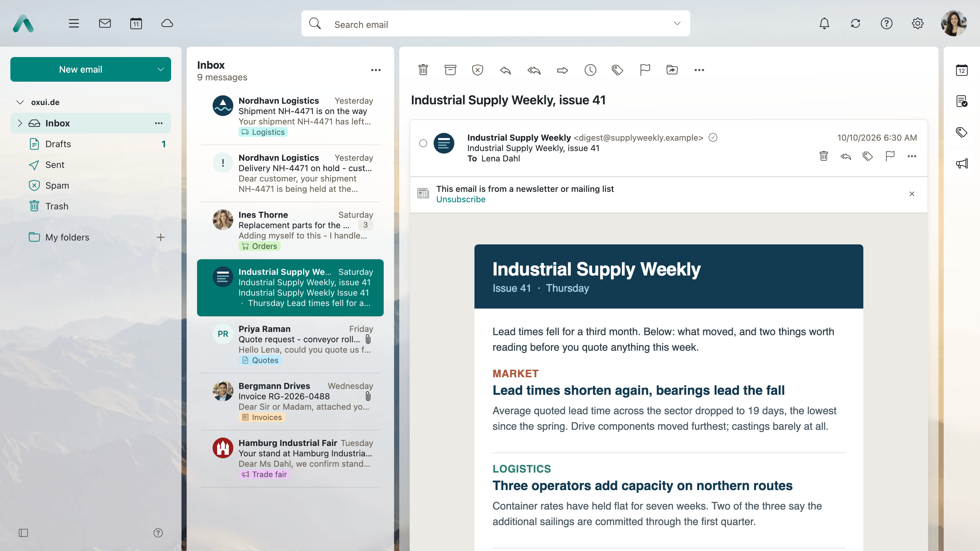Select the message radio checkbox beside sender
Image resolution: width=980 pixels, height=551 pixels.
(423, 144)
